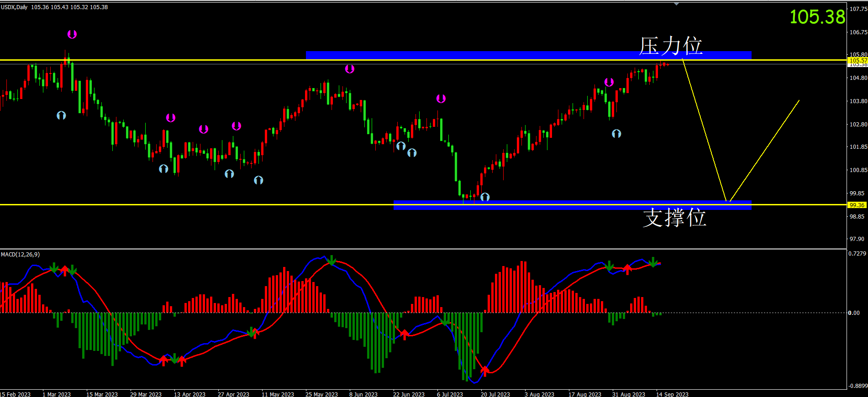
Task: Select the 压力位 resistance text label
Action: [x=670, y=46]
